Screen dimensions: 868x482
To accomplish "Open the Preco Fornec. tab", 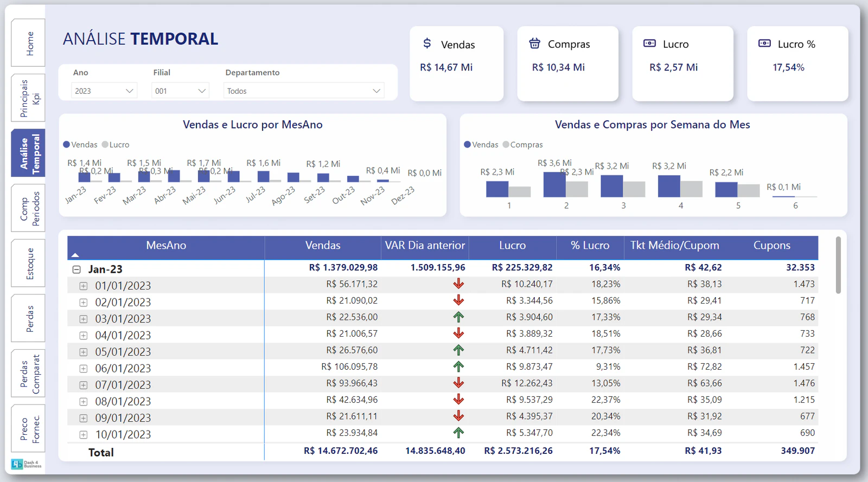I will (x=28, y=429).
